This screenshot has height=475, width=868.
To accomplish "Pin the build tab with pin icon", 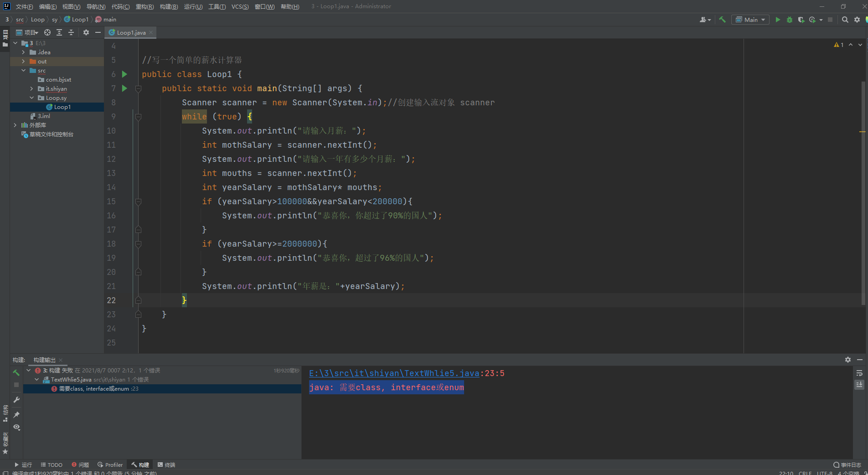I will coord(16,414).
